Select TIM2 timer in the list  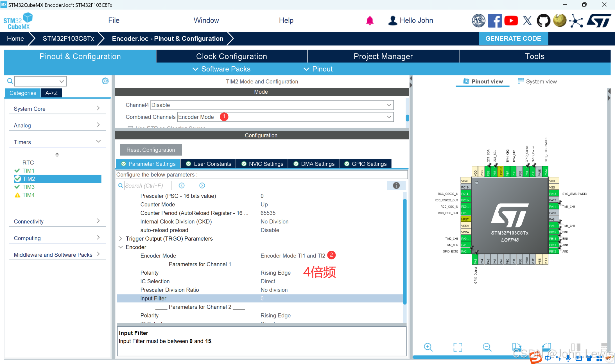29,179
